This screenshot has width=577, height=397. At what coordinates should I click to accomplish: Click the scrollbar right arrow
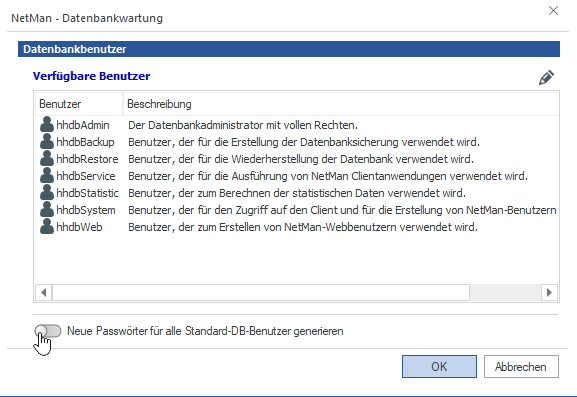pyautogui.click(x=549, y=293)
